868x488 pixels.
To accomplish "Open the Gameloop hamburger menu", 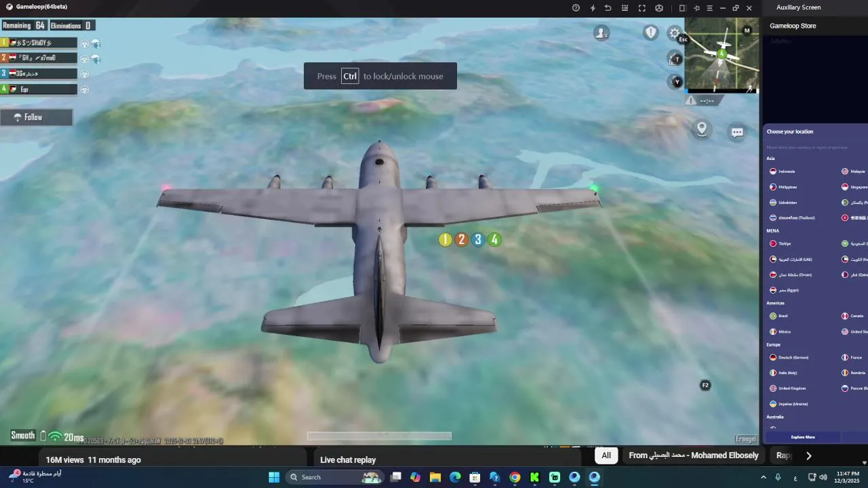I will point(709,8).
